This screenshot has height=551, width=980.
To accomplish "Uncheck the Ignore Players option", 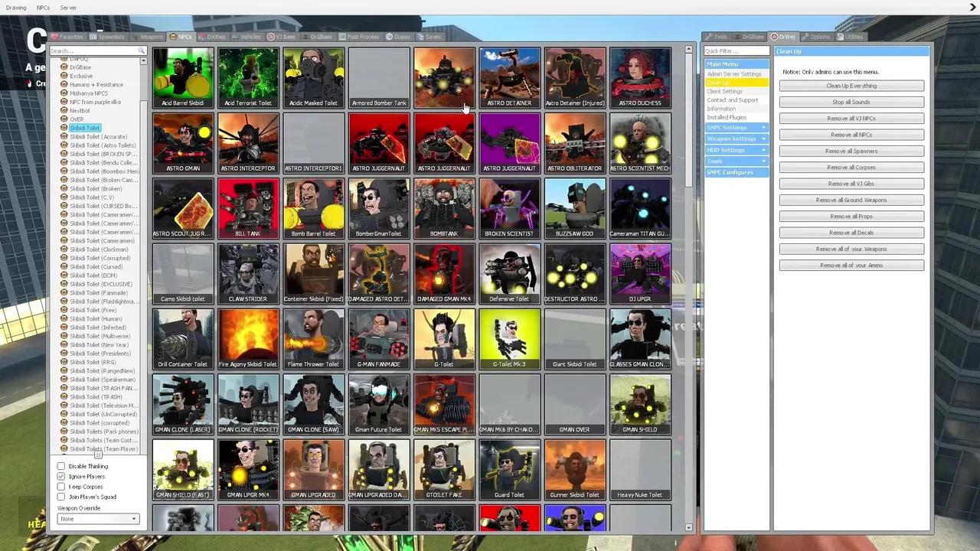I will point(61,476).
